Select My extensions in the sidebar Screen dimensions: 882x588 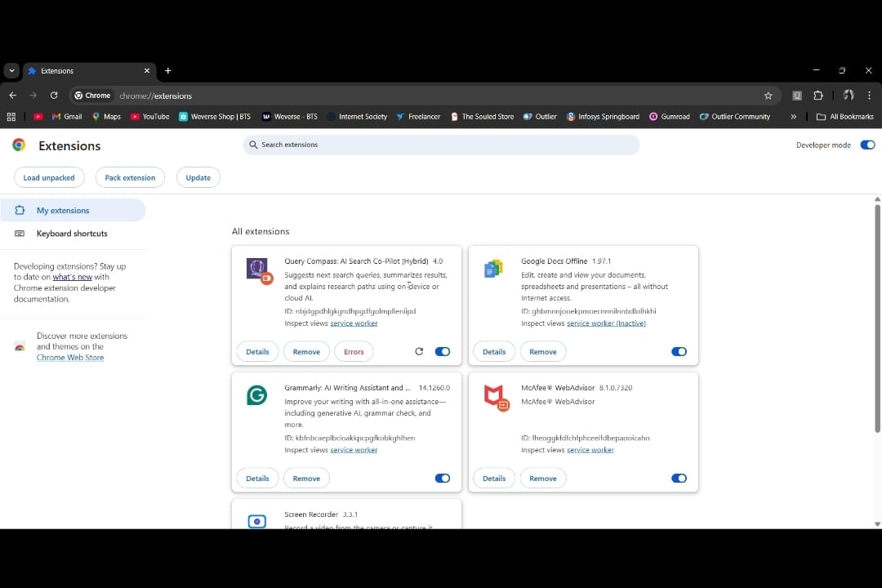point(73,211)
